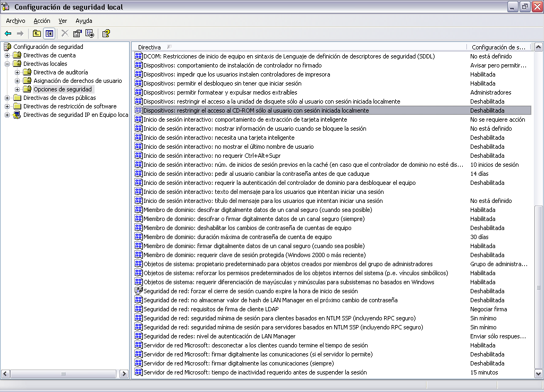Collapse the Directivas locales node
Image resolution: width=544 pixels, height=392 pixels.
[x=7, y=64]
